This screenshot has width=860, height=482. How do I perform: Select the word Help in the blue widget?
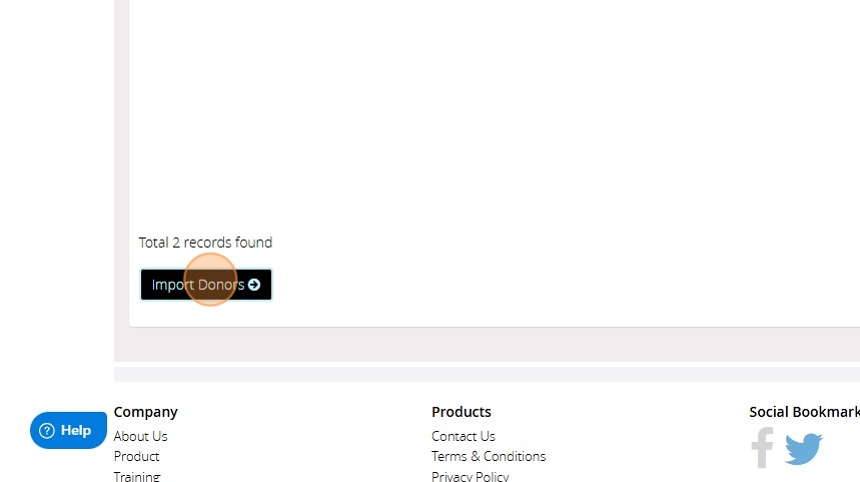(76, 430)
